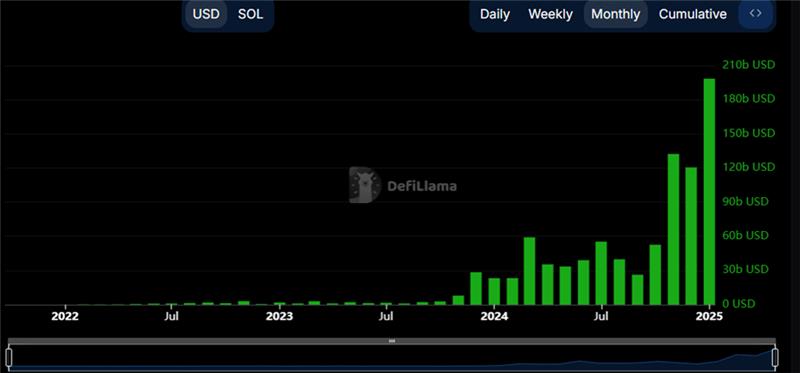Click the 2024 x-axis label
This screenshot has width=800, height=373.
pyautogui.click(x=494, y=316)
